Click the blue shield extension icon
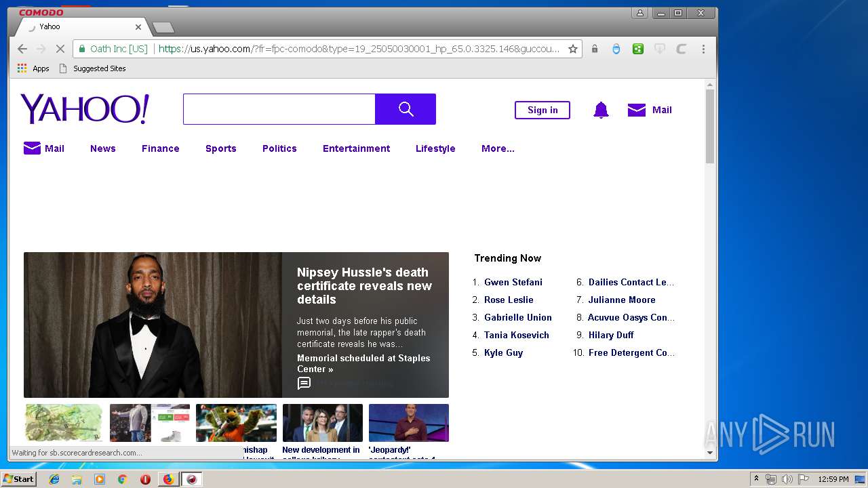The height and width of the screenshot is (488, 868). pyautogui.click(x=616, y=49)
